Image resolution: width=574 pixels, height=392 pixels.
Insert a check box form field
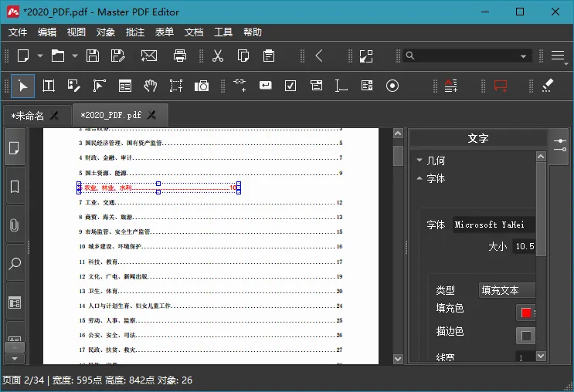(x=290, y=86)
